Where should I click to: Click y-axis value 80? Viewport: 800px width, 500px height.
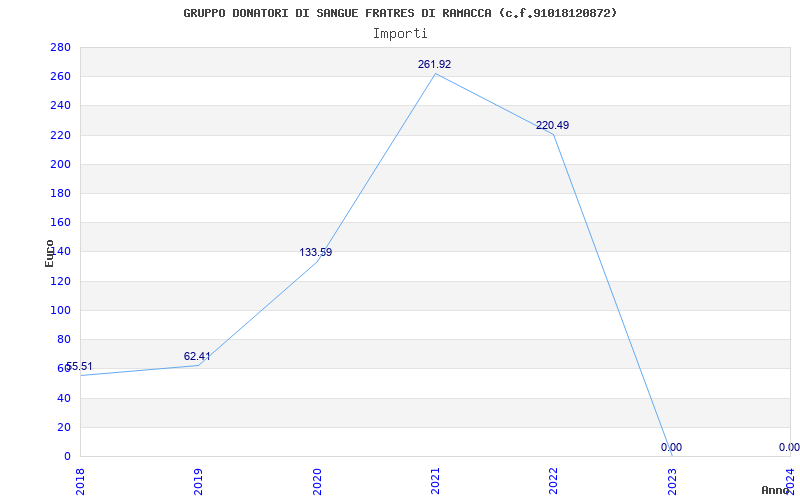(64, 339)
